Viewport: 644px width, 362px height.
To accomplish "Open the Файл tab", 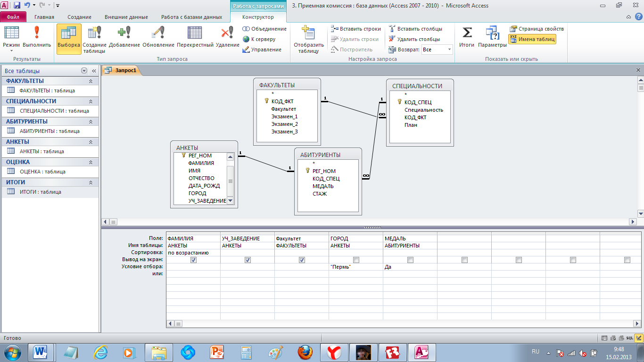I will click(13, 17).
